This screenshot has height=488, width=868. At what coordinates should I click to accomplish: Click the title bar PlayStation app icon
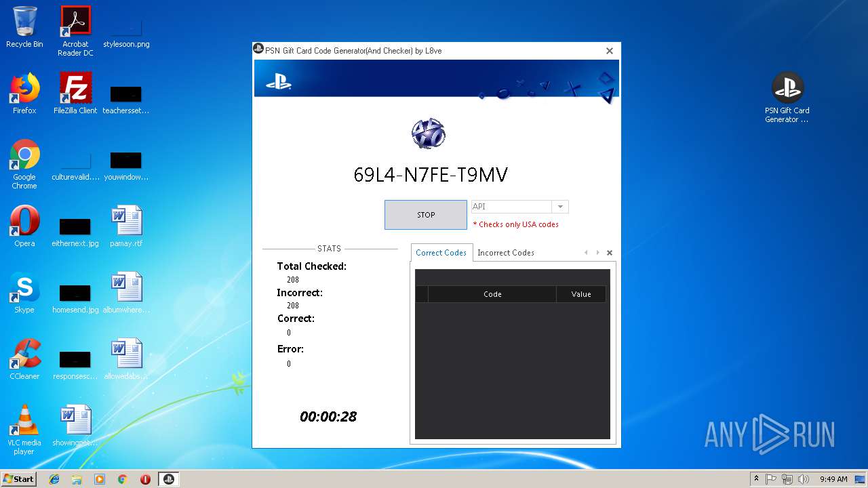[x=258, y=49]
